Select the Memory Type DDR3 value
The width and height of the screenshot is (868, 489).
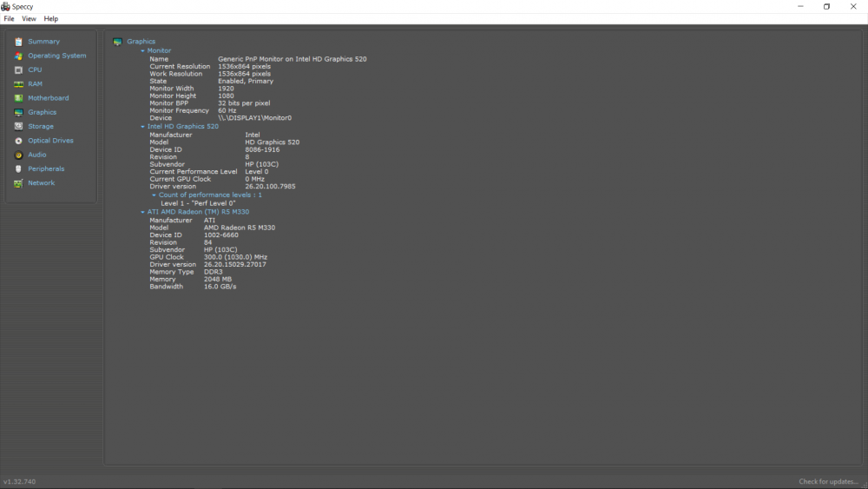pos(214,272)
